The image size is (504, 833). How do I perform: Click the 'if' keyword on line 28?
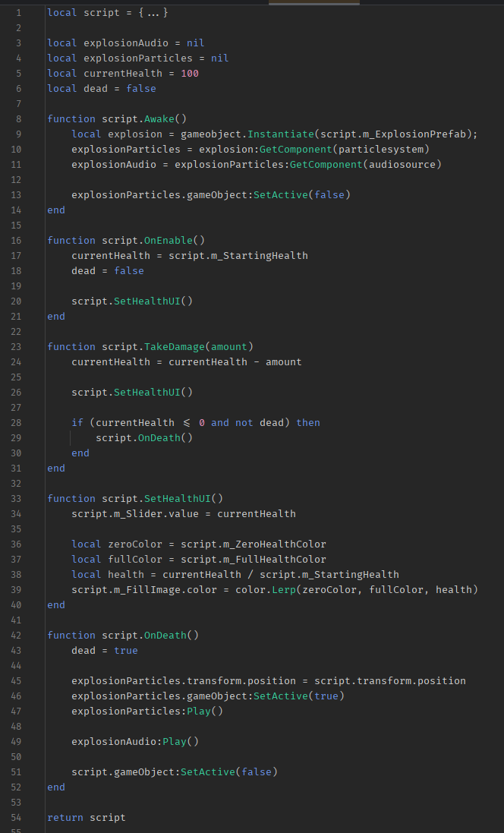click(x=77, y=422)
